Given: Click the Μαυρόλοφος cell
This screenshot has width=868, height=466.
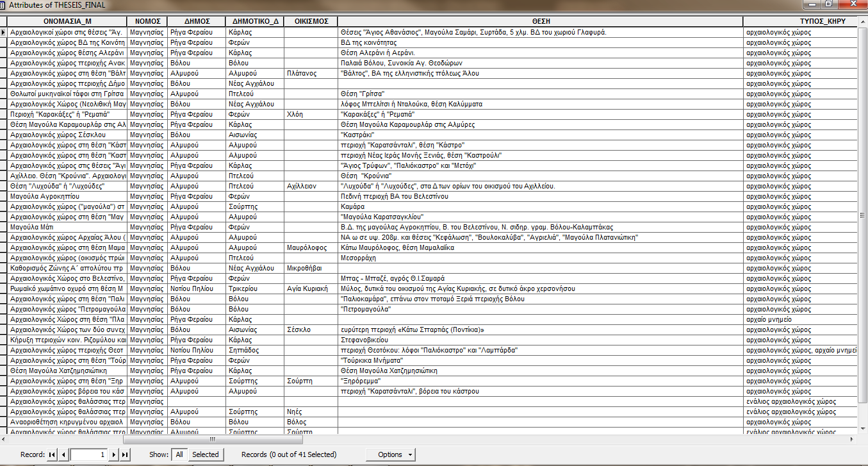Looking at the screenshot, I should [311, 247].
